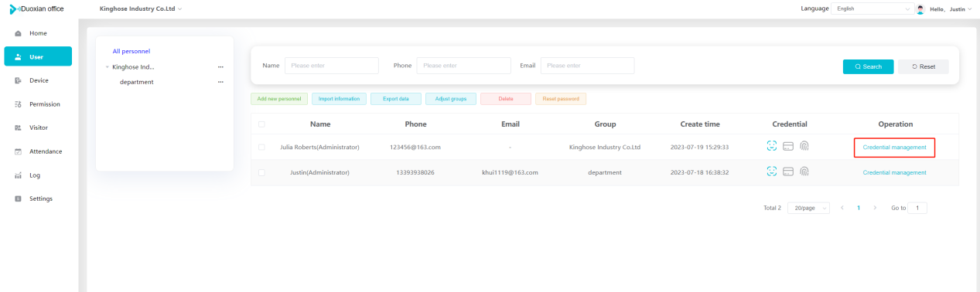This screenshot has width=980, height=292.
Task: Select All personnel in the tree
Action: (x=131, y=51)
